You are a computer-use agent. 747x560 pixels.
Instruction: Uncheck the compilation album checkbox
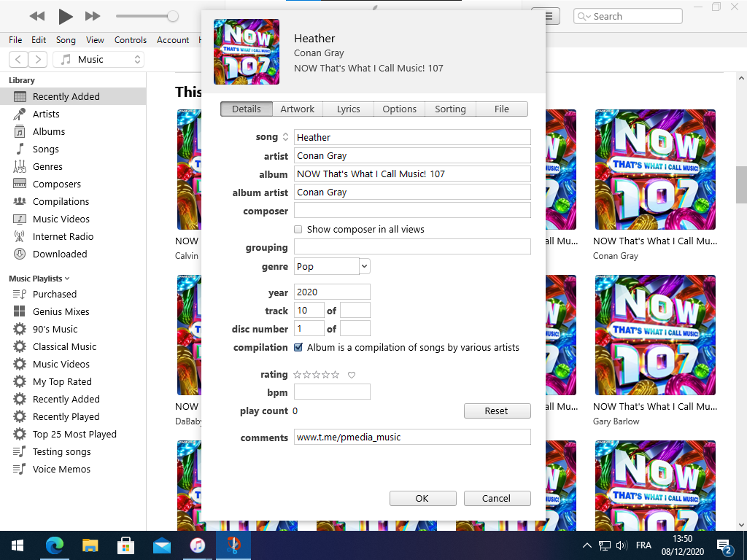298,348
